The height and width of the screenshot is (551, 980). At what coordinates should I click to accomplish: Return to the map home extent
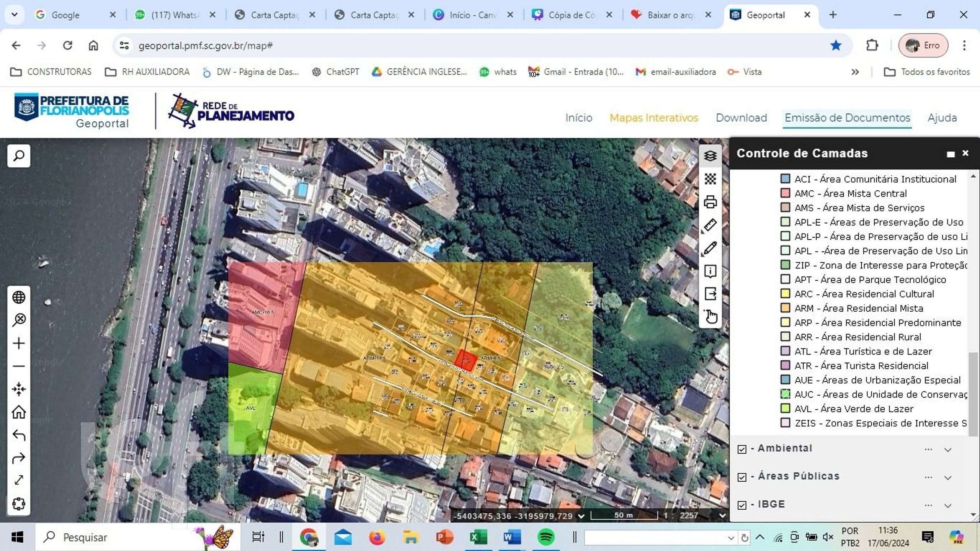pos(19,412)
